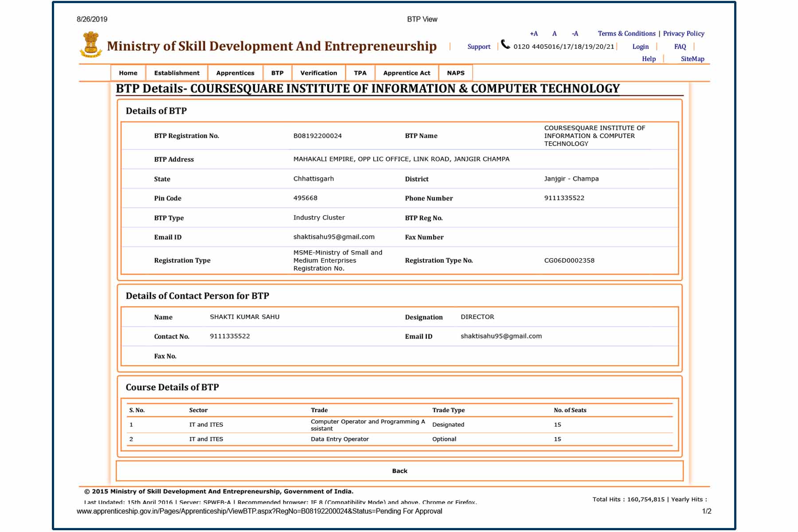Image resolution: width=798 pixels, height=532 pixels.
Task: Select designation value DIRECTOR
Action: 477,317
